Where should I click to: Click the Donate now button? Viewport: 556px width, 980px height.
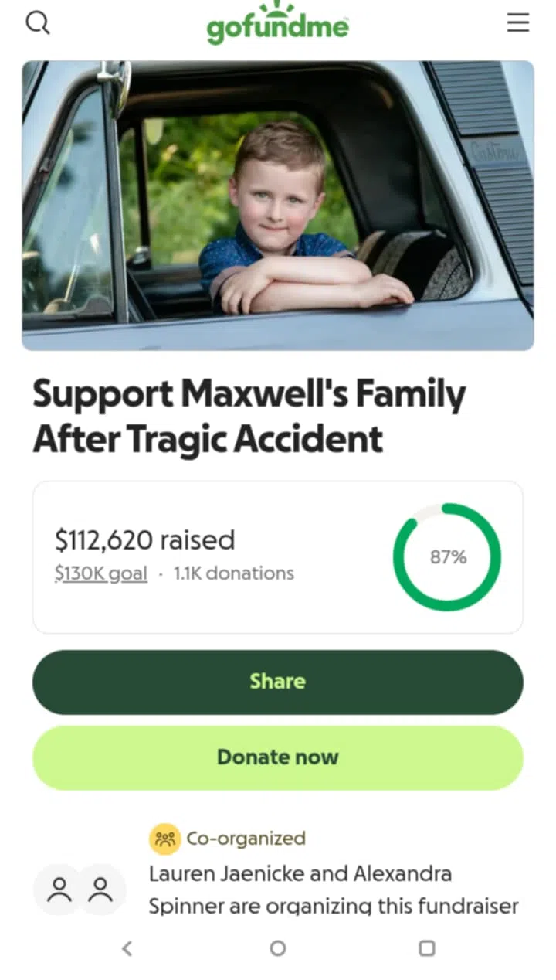[278, 757]
